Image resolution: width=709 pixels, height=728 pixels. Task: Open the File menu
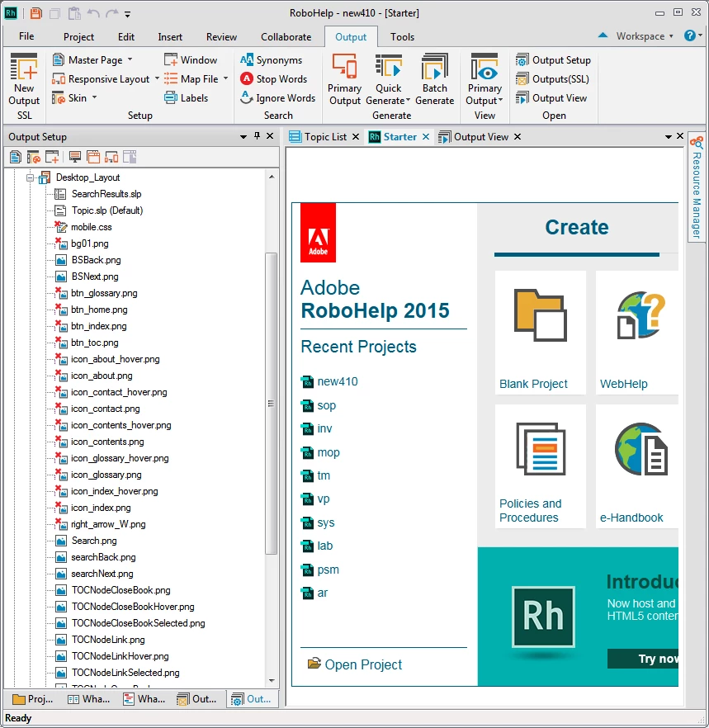pyautogui.click(x=26, y=36)
